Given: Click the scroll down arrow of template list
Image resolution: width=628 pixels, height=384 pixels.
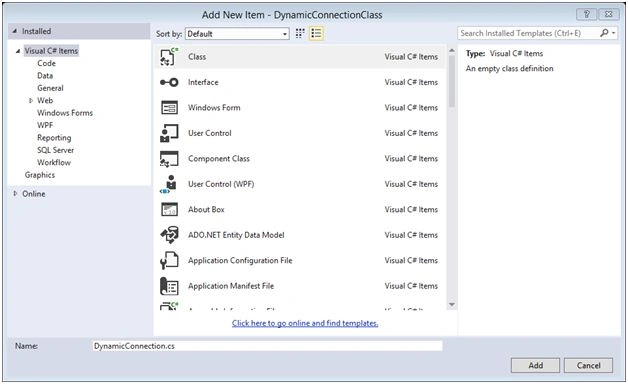Looking at the screenshot, I should coord(452,305).
